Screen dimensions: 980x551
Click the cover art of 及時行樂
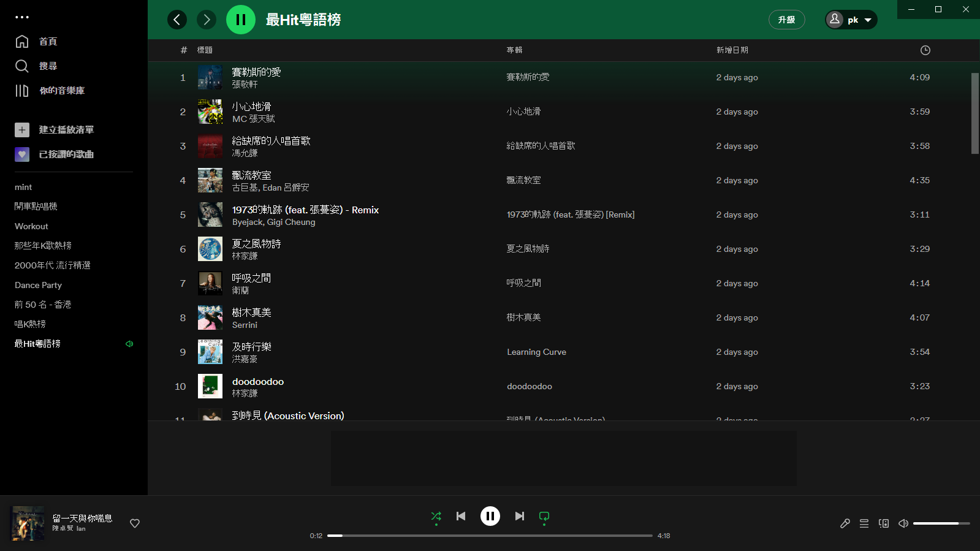210,352
